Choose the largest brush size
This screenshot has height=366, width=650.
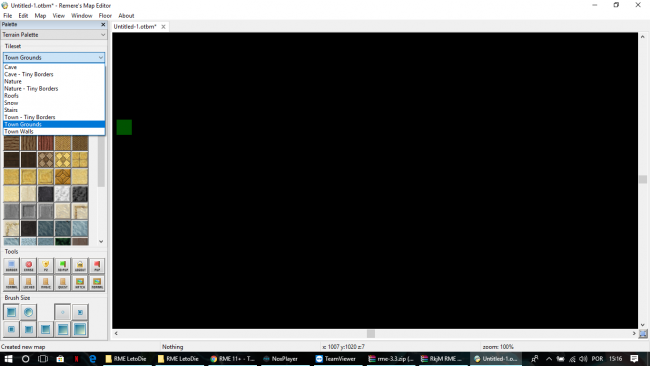80,329
